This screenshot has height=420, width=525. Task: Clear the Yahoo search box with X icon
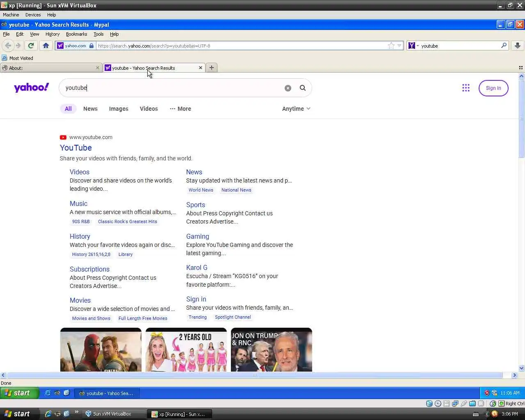pos(288,88)
